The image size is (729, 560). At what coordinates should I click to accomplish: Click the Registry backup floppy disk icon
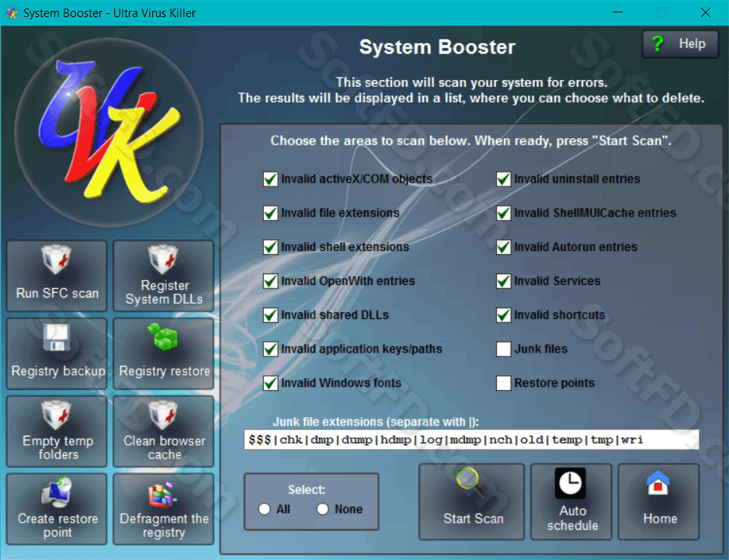click(x=56, y=337)
